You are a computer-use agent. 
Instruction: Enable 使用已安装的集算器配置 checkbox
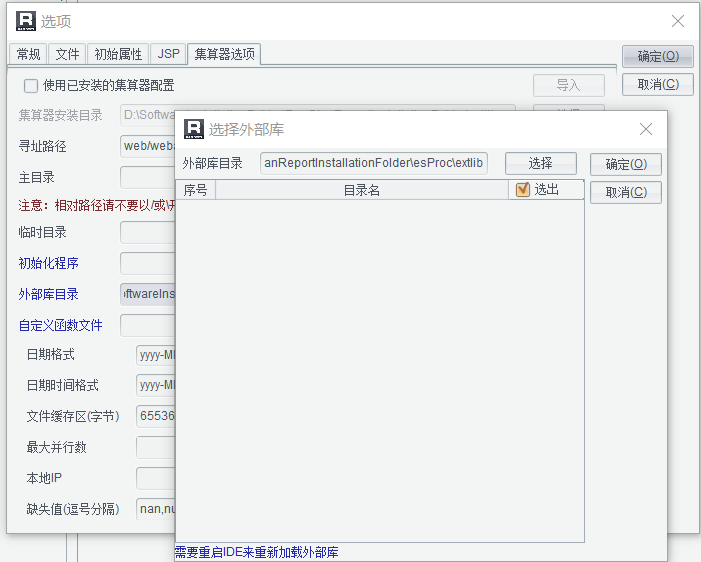pos(31,86)
